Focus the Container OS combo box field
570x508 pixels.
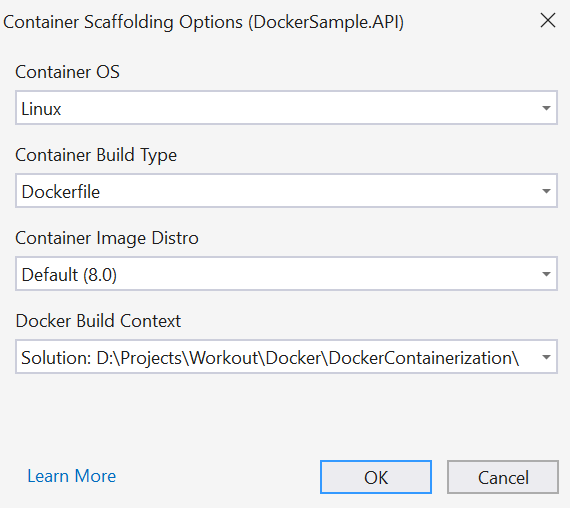tap(286, 108)
